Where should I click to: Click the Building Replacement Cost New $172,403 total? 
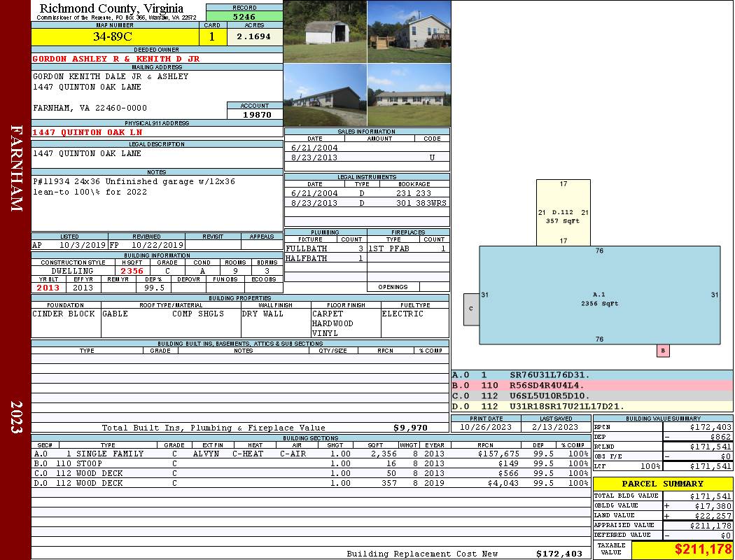point(559,554)
